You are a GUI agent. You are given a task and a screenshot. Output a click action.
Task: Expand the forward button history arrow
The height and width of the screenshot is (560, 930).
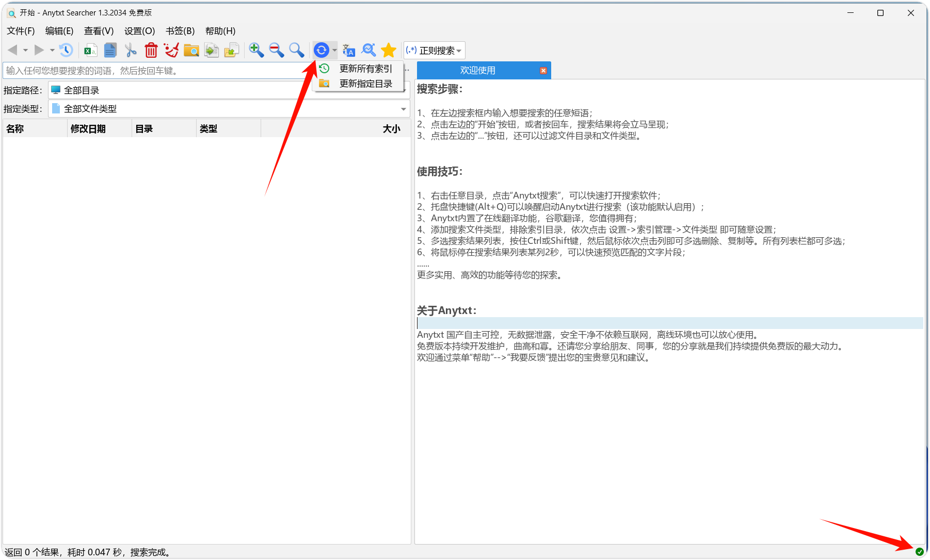52,50
